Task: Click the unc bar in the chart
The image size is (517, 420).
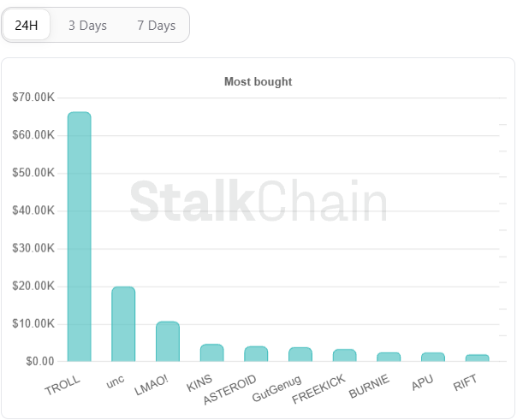Action: coord(123,324)
